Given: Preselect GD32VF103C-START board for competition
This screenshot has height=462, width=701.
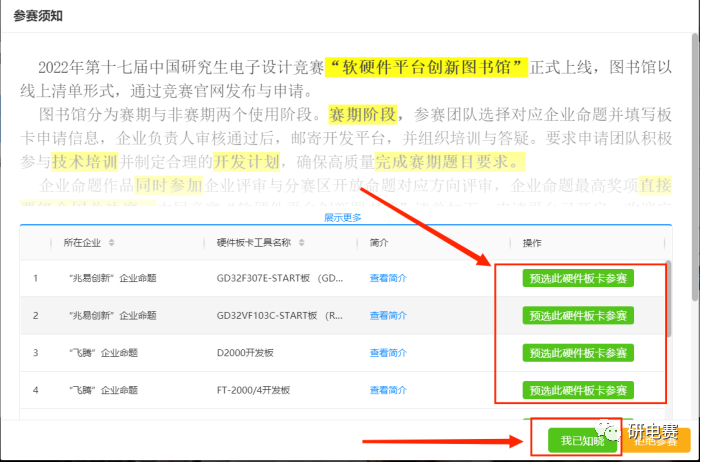Looking at the screenshot, I should pos(578,315).
